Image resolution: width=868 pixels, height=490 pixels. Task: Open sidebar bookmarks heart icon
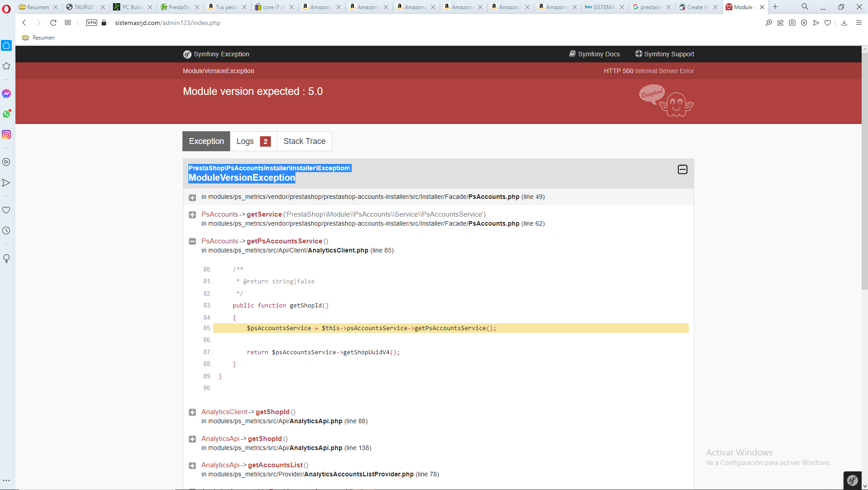6,210
